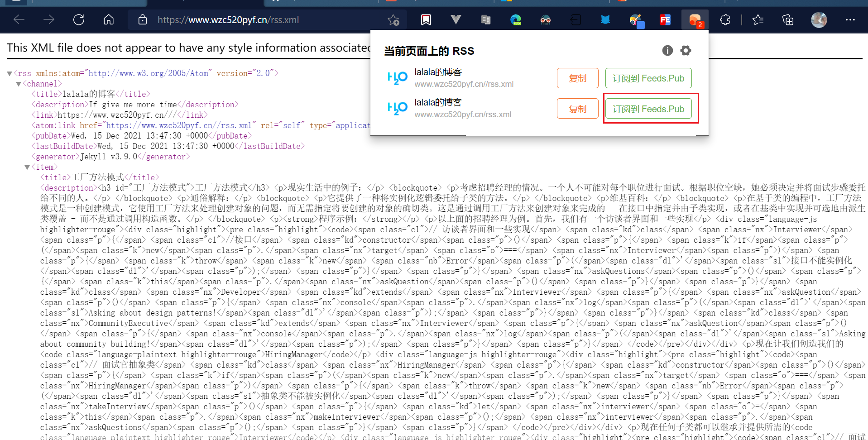Screen dimensions: 868x440
Task: Open the user profile avatar
Action: coord(819,20)
